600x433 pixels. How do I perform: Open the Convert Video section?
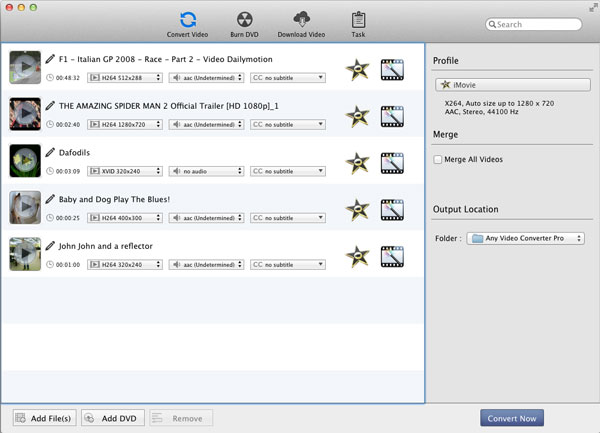[188, 25]
